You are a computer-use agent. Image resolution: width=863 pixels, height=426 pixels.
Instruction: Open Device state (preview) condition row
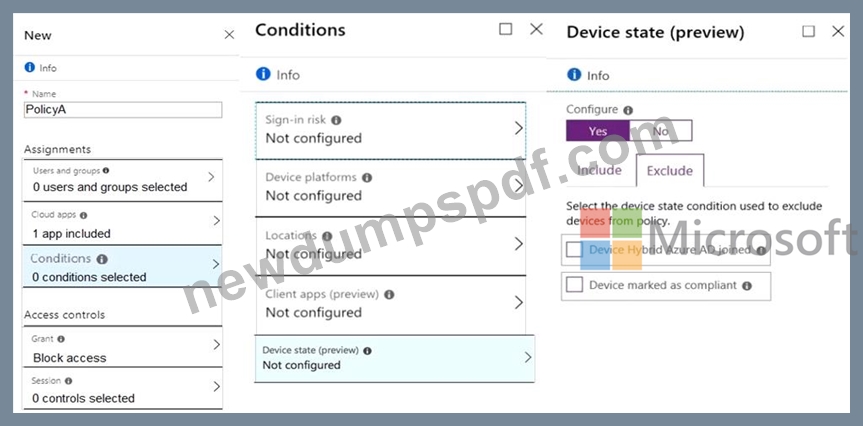point(395,358)
